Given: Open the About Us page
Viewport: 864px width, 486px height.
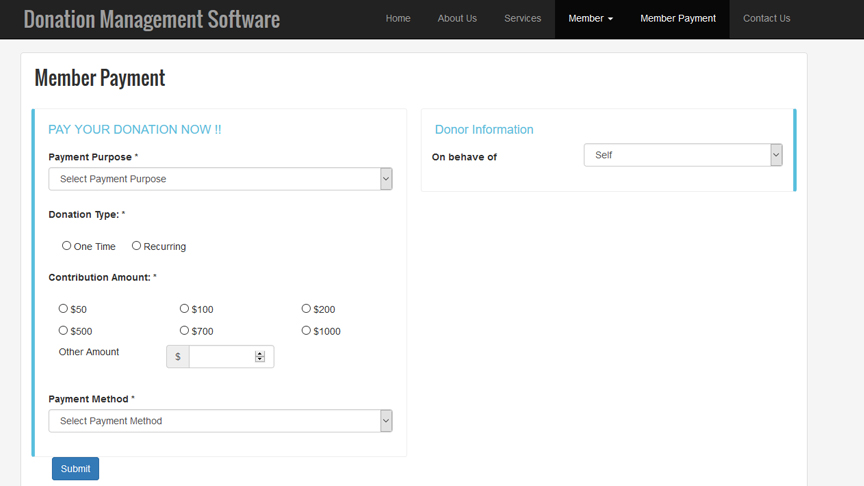Looking at the screenshot, I should tap(457, 19).
